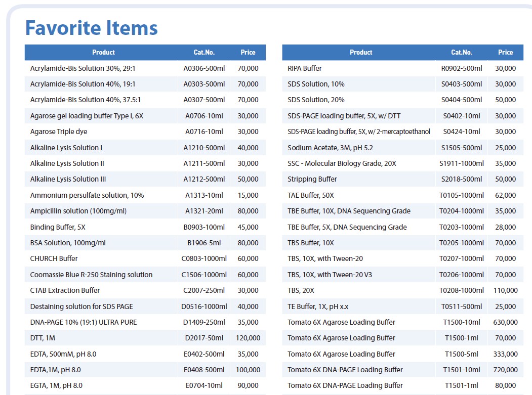Viewport: 532px width, 395px height.
Task: Select Alkaline Lysis Solution II product
Action: (67, 163)
